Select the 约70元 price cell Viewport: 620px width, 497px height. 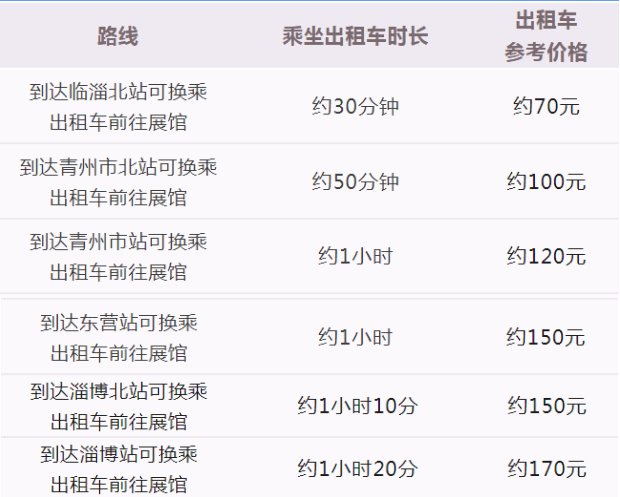[x=546, y=107]
